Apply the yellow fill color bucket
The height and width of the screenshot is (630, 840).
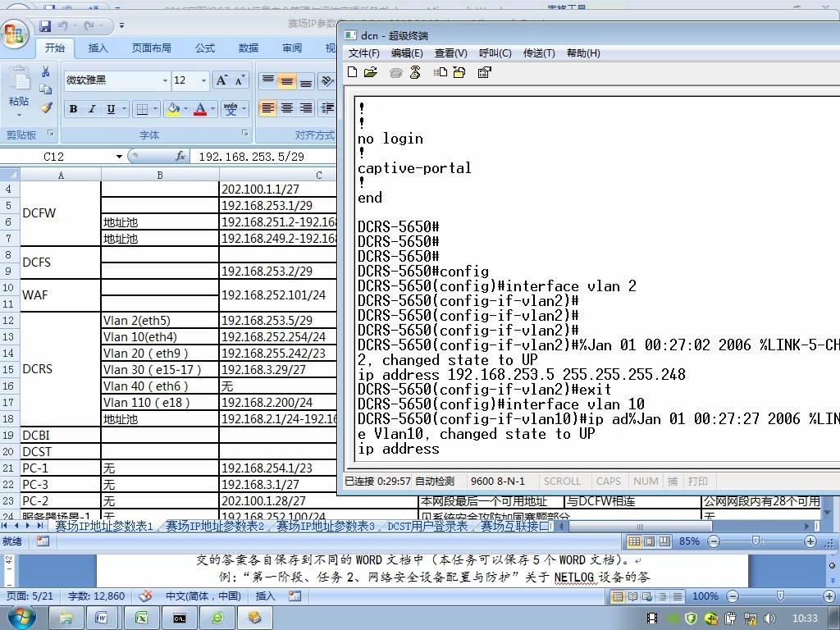(x=173, y=109)
